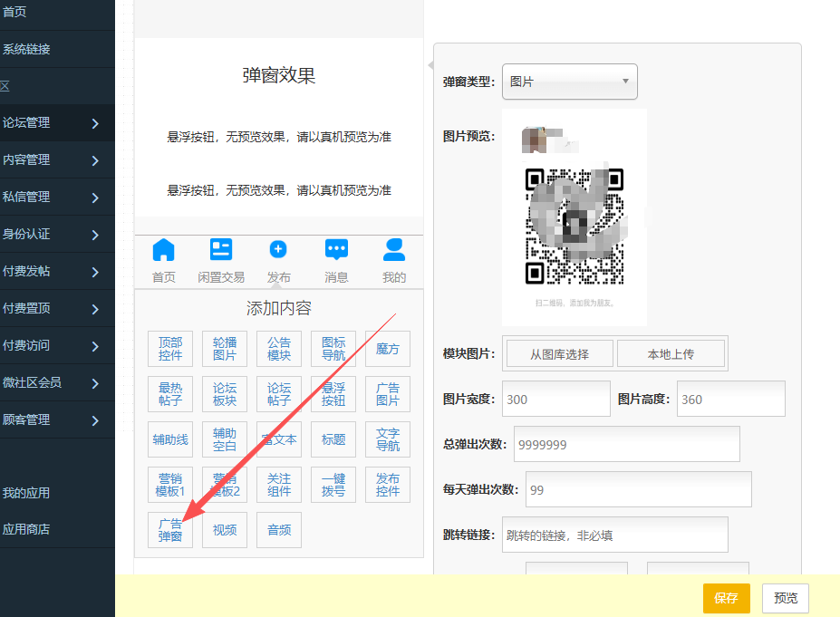
Task: Click the 我的 profile icon
Action: [394, 250]
